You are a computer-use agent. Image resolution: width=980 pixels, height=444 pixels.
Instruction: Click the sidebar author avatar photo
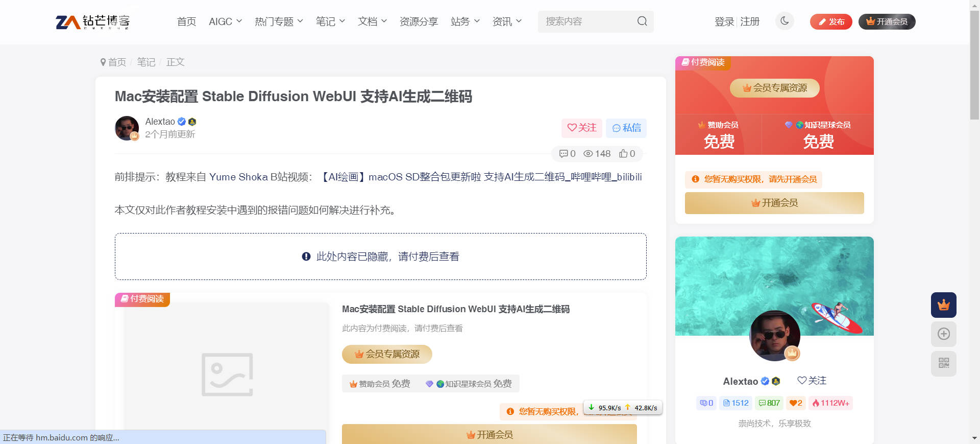click(x=774, y=336)
